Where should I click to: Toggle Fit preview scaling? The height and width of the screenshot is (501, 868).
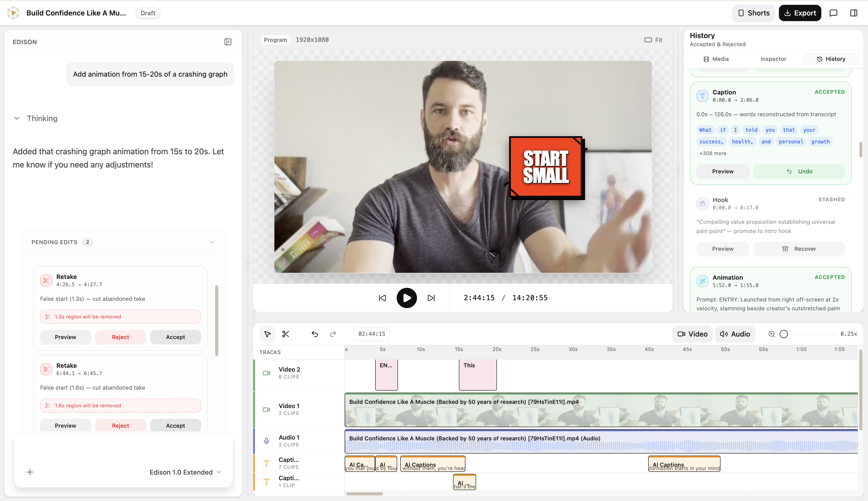(x=653, y=40)
